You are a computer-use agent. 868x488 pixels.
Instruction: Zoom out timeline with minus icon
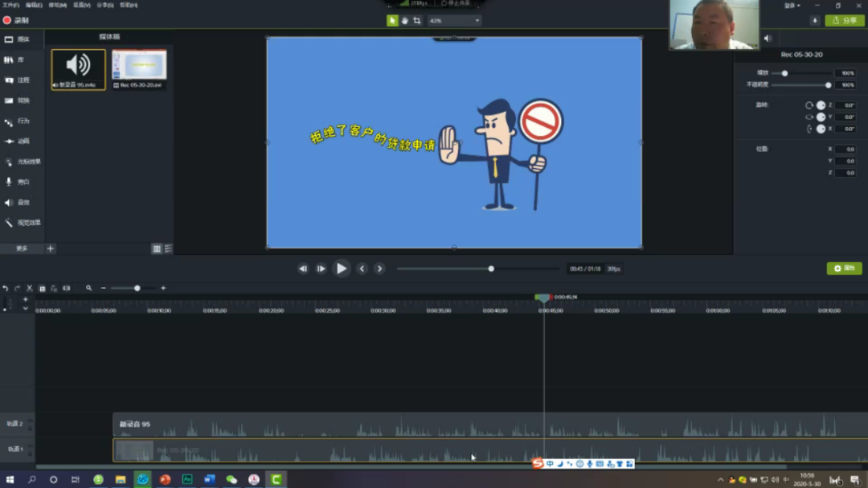tap(104, 288)
